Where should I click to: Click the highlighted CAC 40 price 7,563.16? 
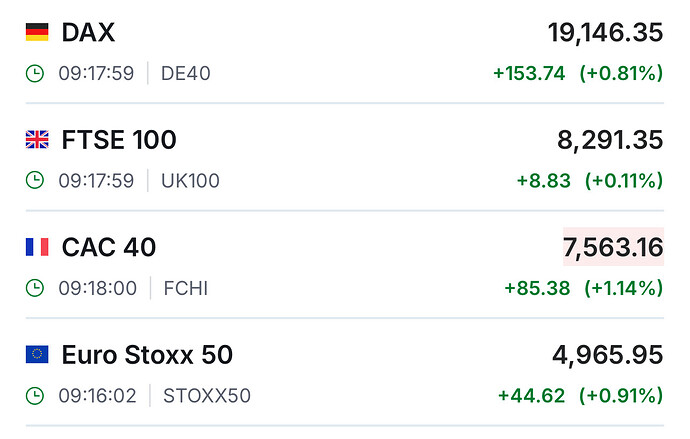613,247
